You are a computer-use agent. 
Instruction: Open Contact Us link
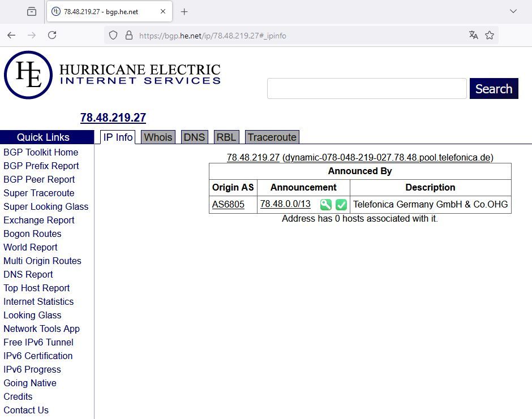26,410
